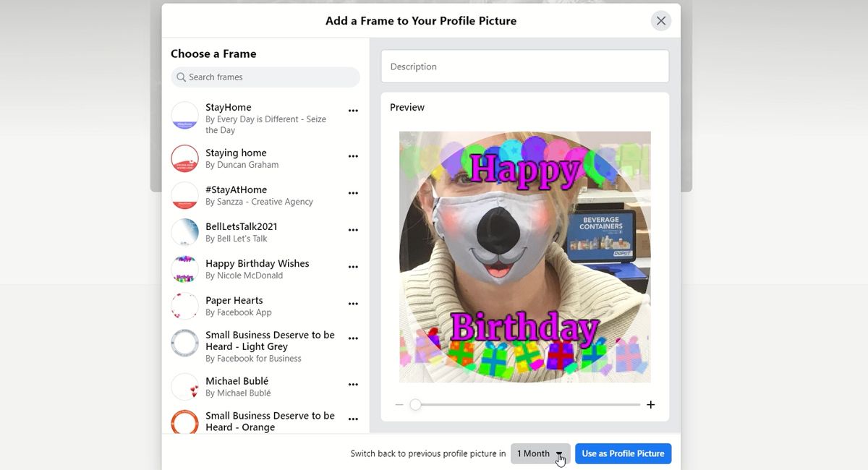Click 'By Facebook App' author text
The width and height of the screenshot is (868, 470).
[x=239, y=312]
